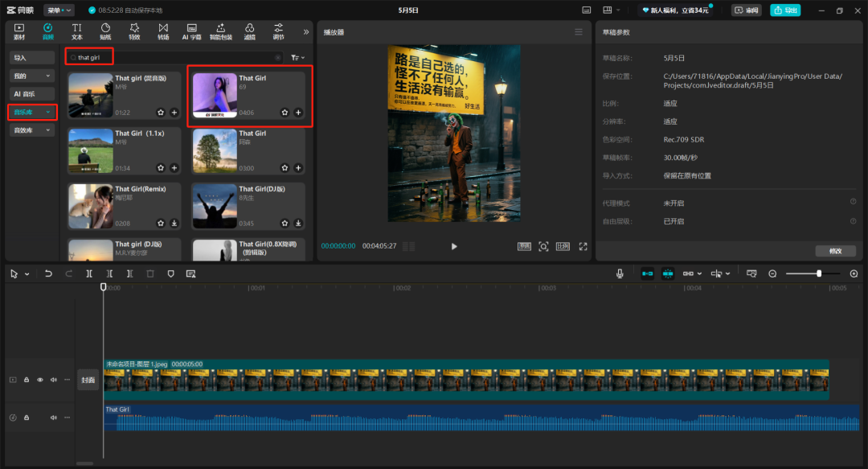Viewport: 868px width, 469px height.
Task: Switch to the 文本 tab
Action: 77,31
